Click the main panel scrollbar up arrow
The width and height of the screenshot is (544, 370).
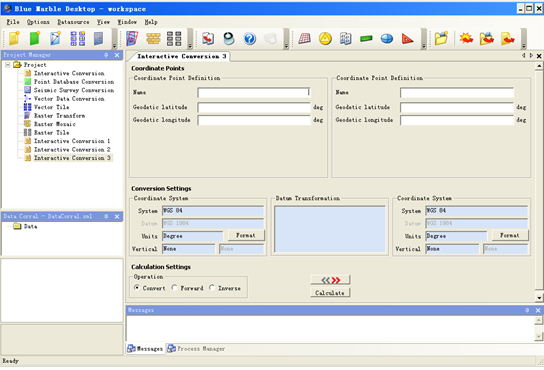(x=539, y=66)
